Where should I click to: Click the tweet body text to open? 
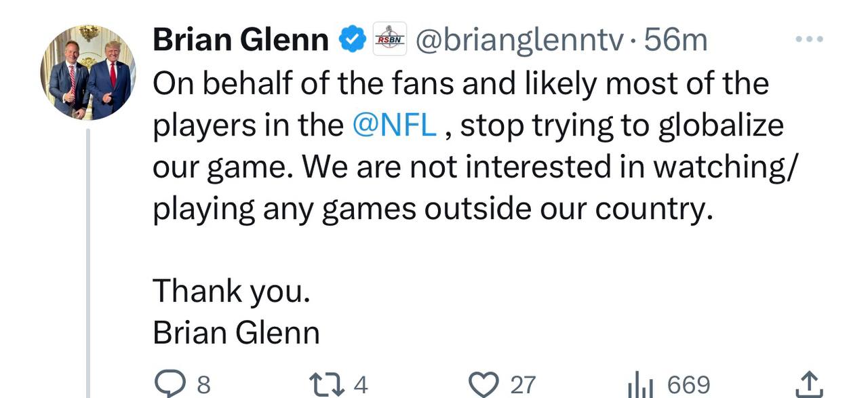tap(461, 168)
